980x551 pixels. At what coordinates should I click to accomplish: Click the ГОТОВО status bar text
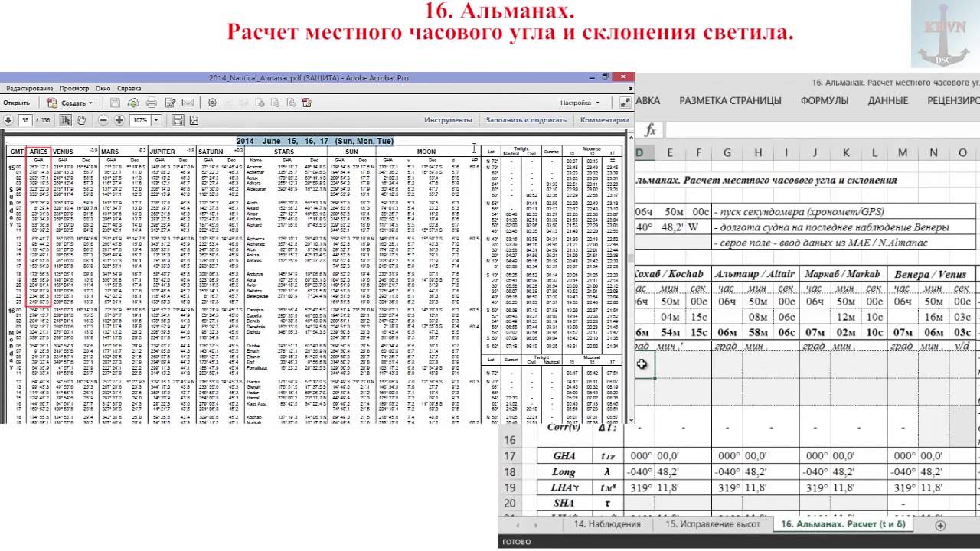tap(515, 542)
